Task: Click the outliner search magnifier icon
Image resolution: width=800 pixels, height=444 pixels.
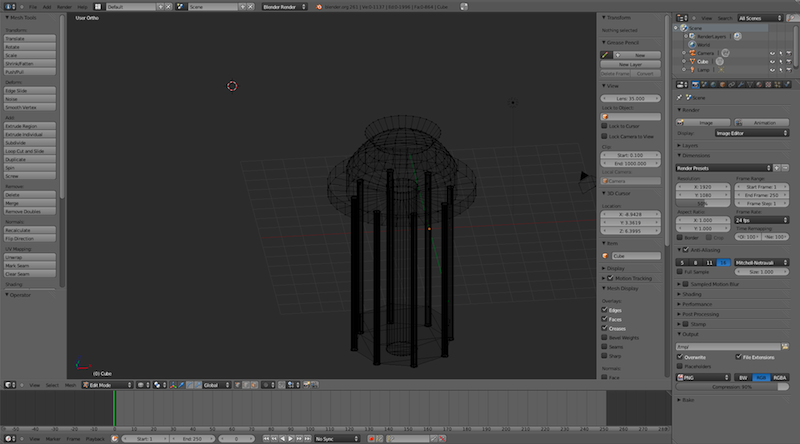Action: pos(791,18)
